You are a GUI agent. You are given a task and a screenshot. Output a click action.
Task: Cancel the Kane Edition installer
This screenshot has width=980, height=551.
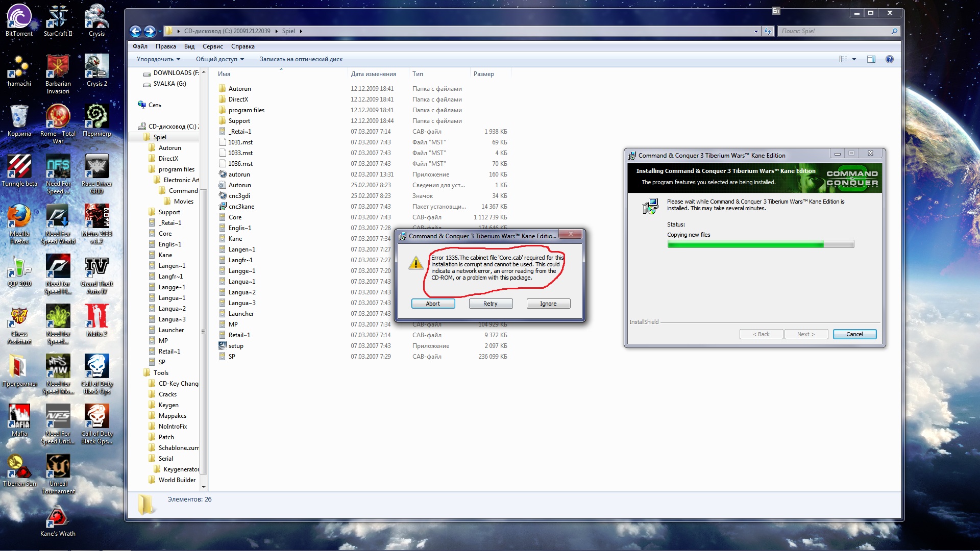(854, 334)
